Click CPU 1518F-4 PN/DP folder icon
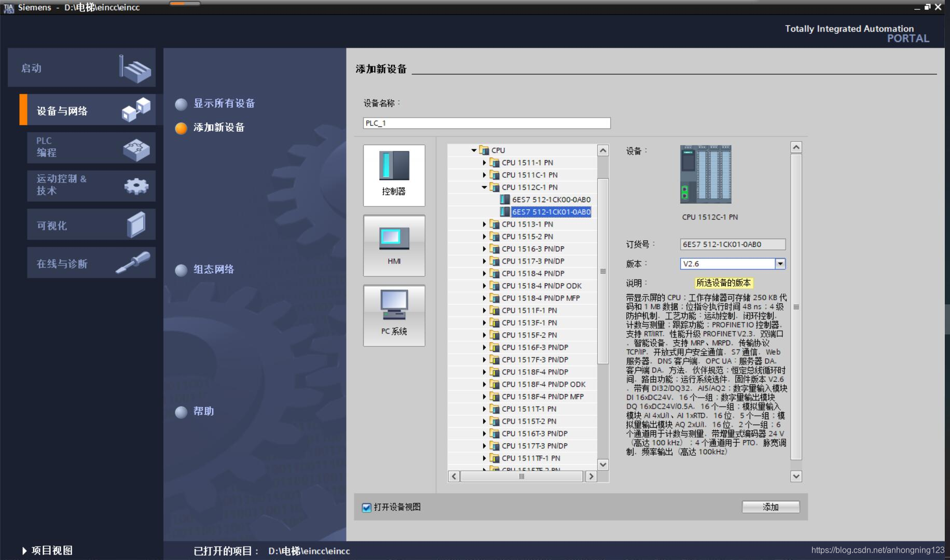 pyautogui.click(x=494, y=372)
